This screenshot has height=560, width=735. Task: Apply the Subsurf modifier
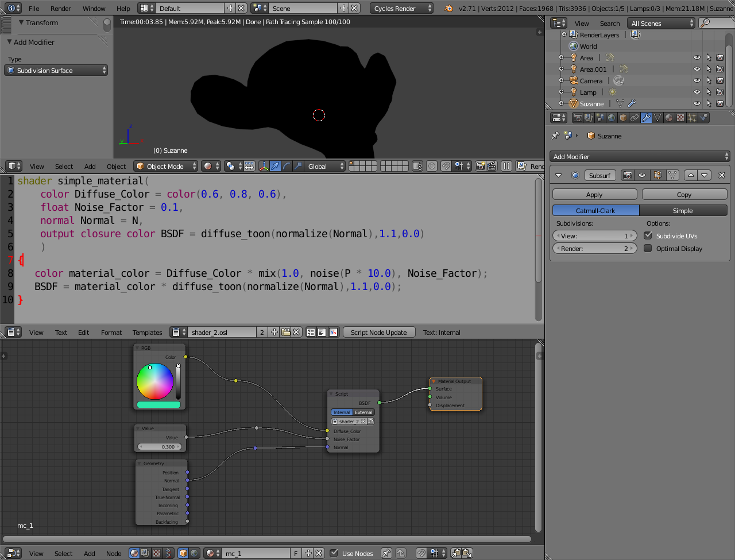594,195
